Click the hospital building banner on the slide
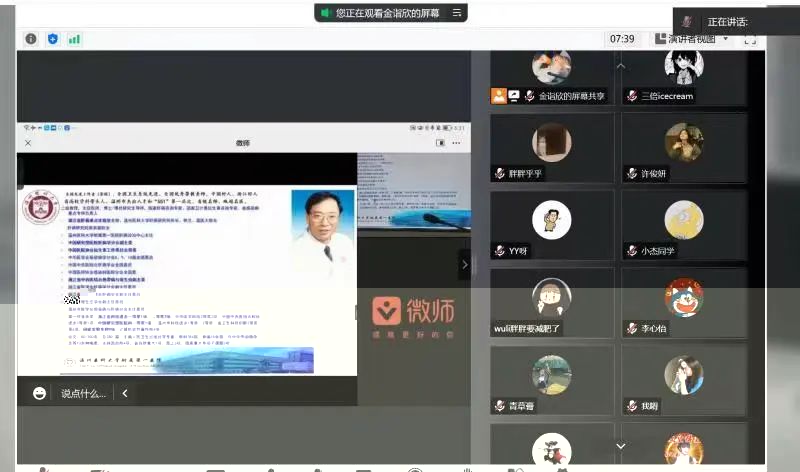 (237, 360)
